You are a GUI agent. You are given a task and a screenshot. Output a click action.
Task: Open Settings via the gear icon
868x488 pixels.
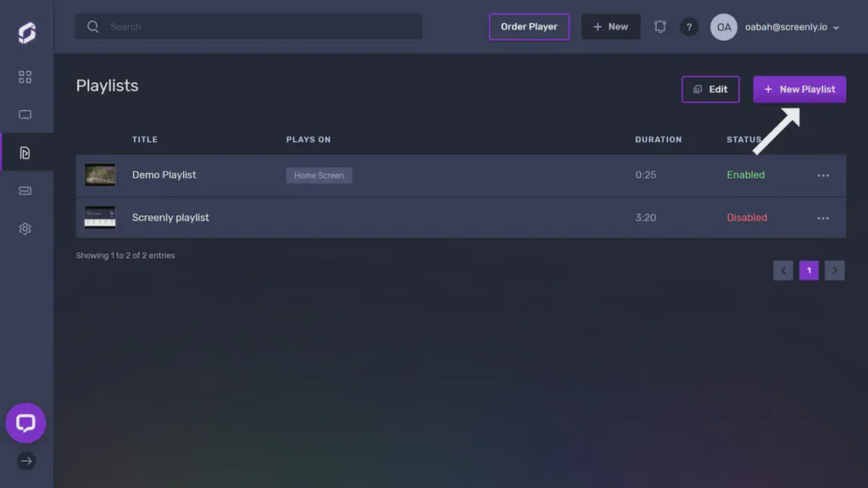(x=25, y=229)
